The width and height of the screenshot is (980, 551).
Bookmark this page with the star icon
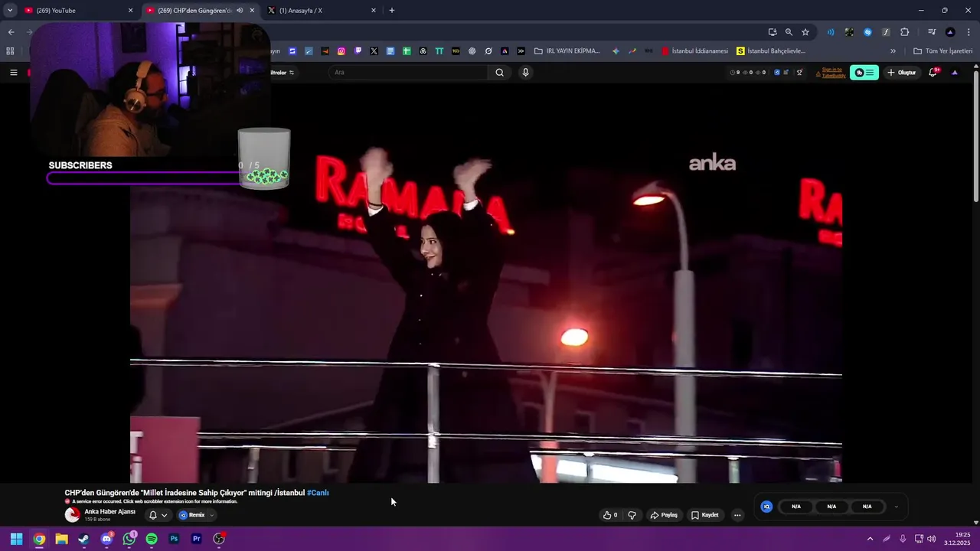[805, 32]
